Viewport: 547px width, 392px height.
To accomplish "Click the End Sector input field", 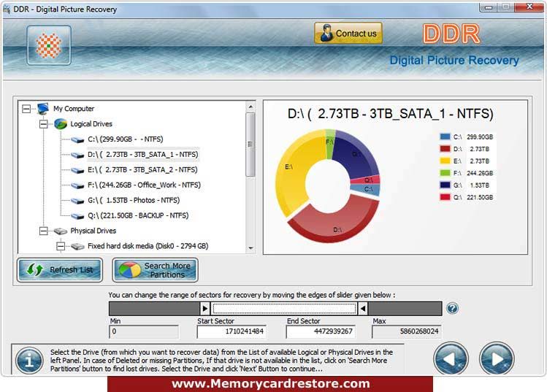I will pos(321,331).
